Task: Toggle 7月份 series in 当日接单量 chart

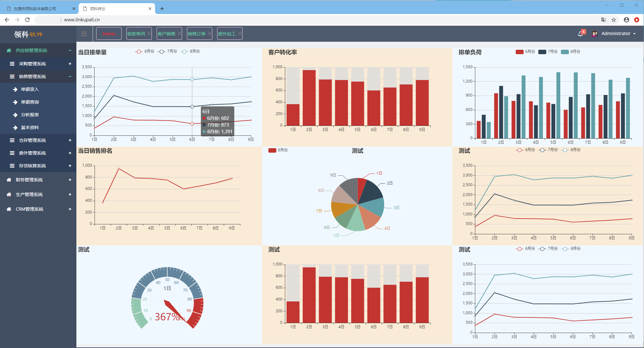Action: pyautogui.click(x=167, y=51)
